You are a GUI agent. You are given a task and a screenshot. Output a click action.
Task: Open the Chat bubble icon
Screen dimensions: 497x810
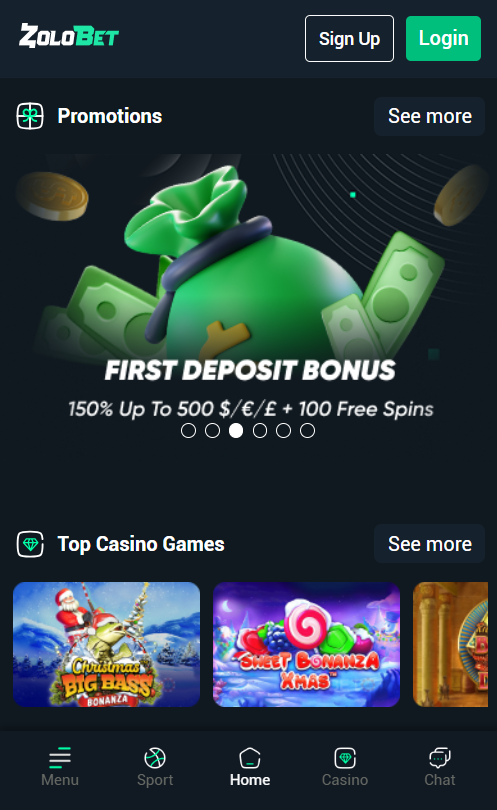click(440, 758)
